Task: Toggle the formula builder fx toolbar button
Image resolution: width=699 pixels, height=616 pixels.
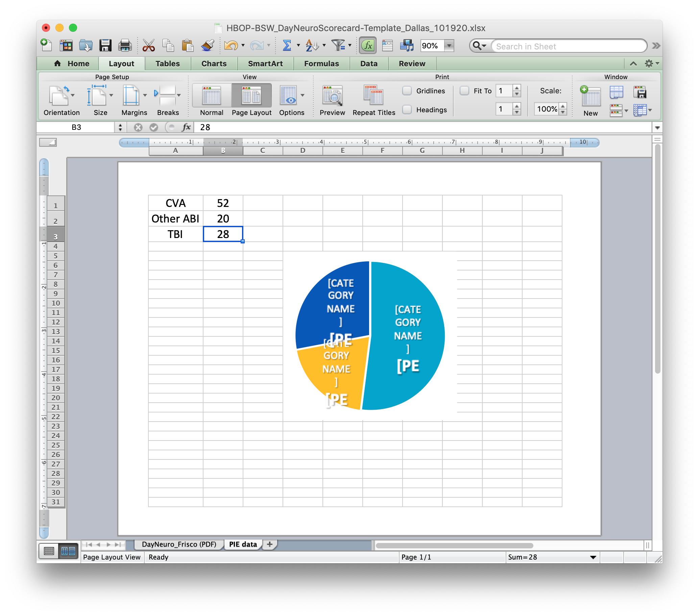Action: 368,46
